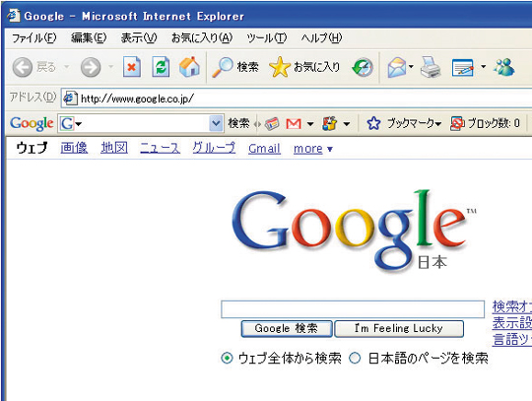Open the お気に入り(A) menu
Screen dimensions: 532x401
[202, 37]
